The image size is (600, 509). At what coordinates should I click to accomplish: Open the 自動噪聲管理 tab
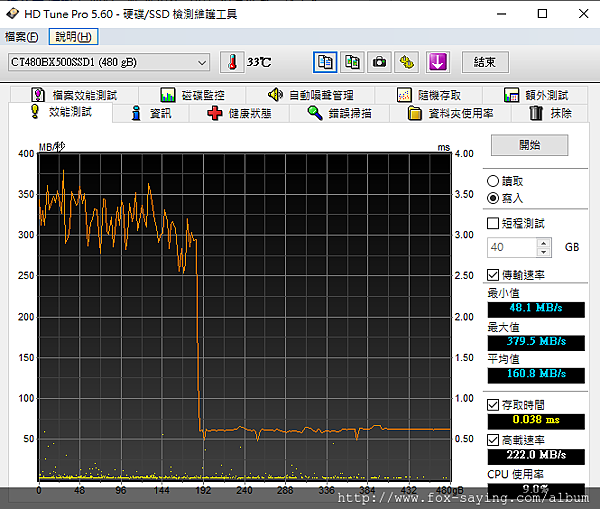[310, 95]
